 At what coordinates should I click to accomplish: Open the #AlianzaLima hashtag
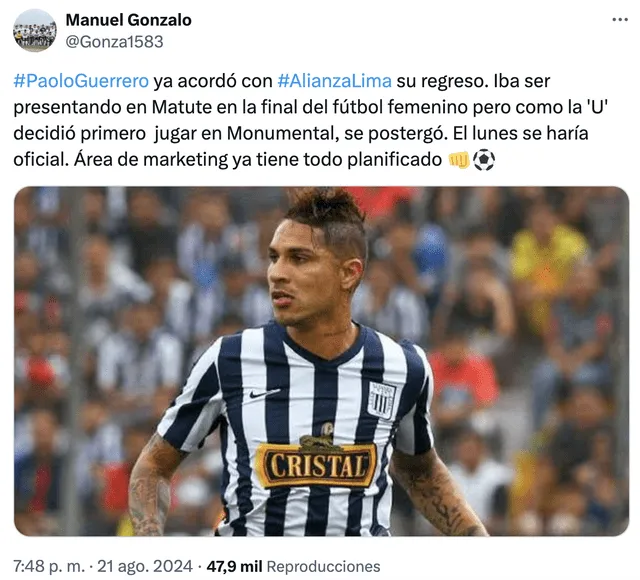click(x=334, y=81)
